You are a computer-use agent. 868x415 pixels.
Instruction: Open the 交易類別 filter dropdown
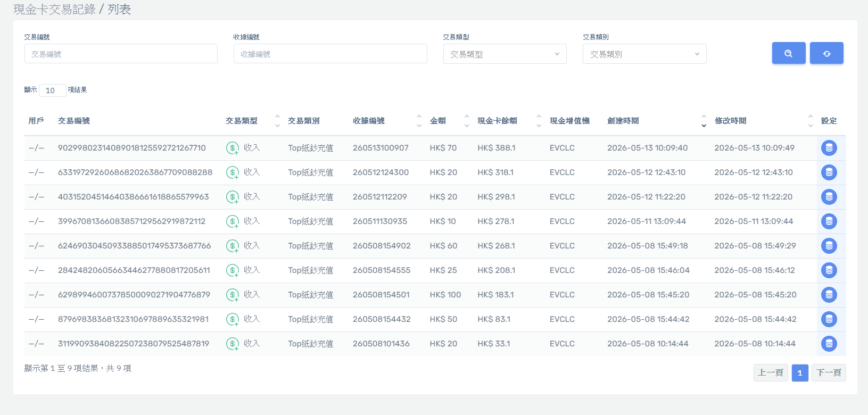644,54
